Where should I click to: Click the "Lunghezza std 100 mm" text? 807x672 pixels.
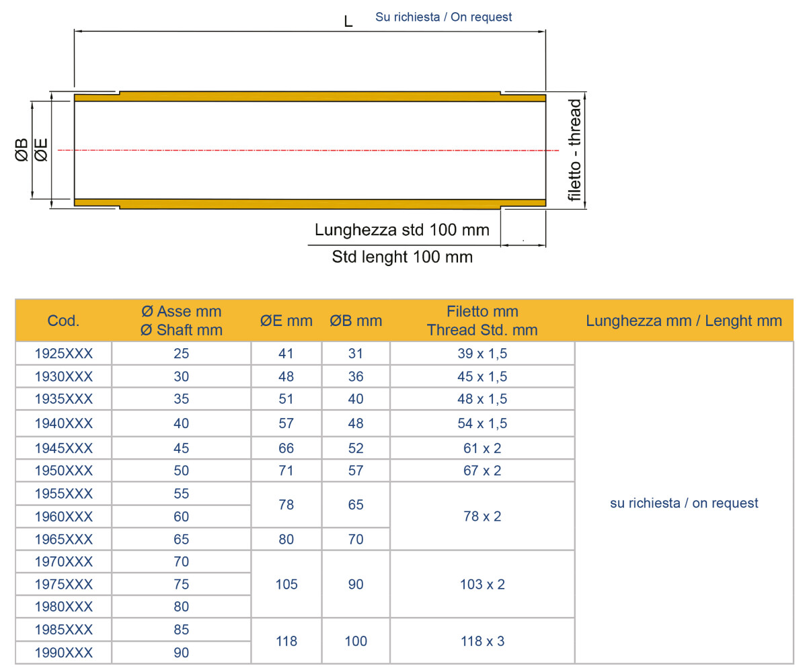(x=401, y=230)
